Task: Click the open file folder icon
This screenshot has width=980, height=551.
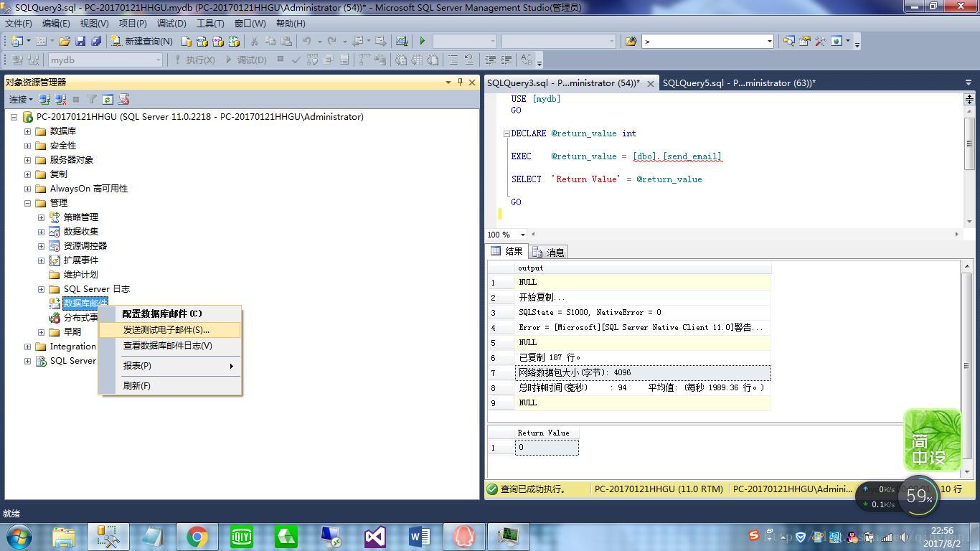Action: tap(65, 41)
